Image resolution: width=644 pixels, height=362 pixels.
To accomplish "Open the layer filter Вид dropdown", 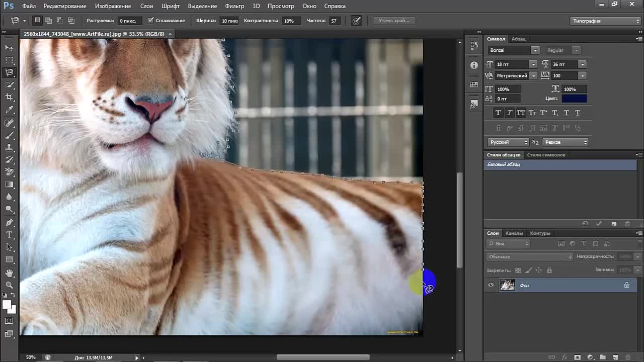I will [x=508, y=243].
